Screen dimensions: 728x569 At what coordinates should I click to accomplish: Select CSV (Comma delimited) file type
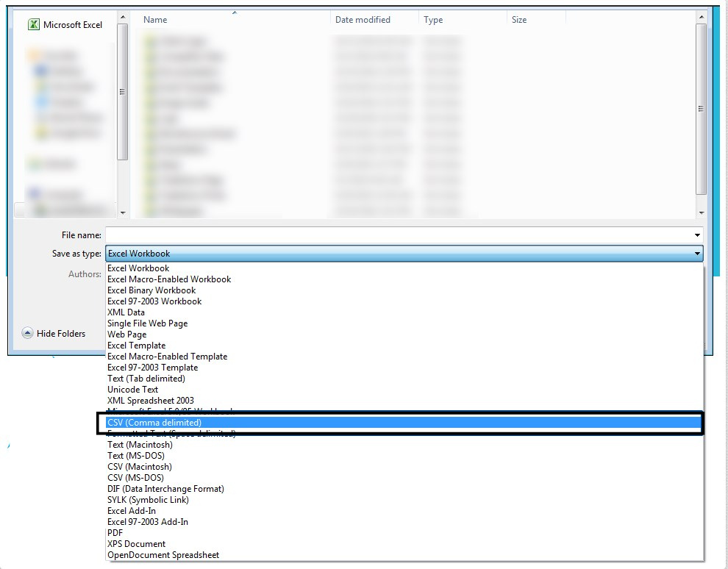(403, 423)
